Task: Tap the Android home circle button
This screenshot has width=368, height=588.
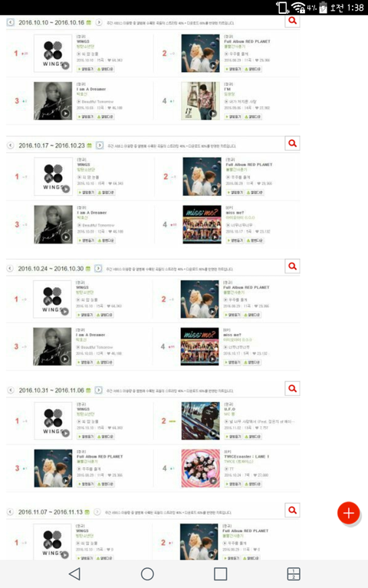Action: [x=147, y=573]
